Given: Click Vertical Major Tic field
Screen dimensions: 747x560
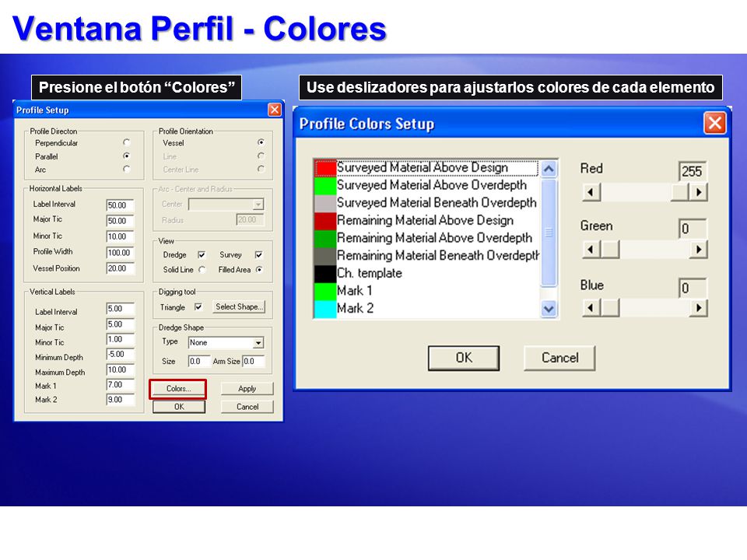Looking at the screenshot, I should [x=120, y=324].
